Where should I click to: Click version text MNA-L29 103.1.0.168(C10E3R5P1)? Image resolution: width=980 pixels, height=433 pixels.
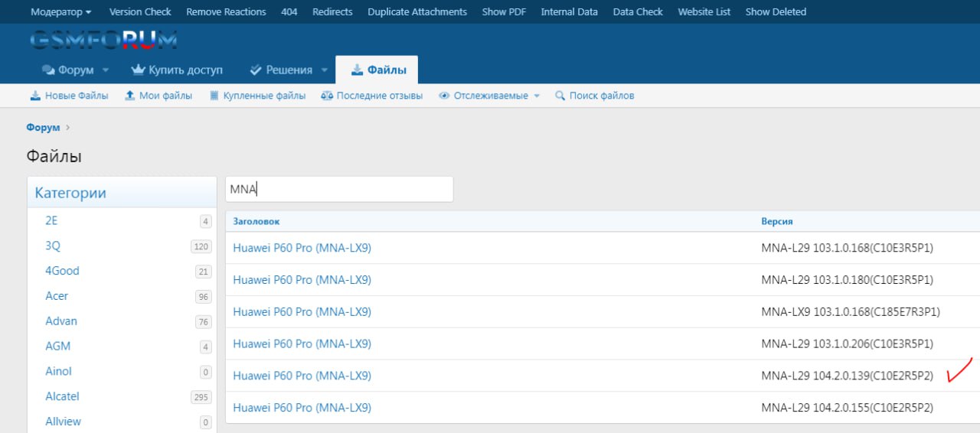[x=847, y=248]
